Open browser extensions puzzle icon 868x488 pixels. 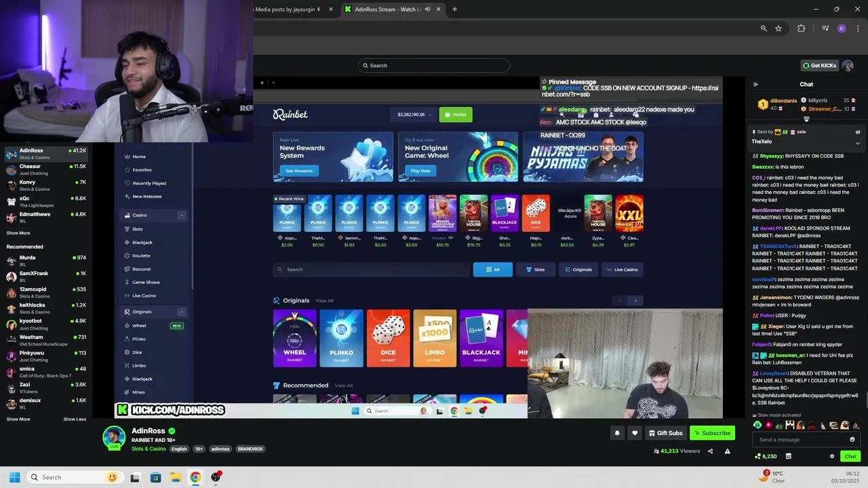(802, 28)
